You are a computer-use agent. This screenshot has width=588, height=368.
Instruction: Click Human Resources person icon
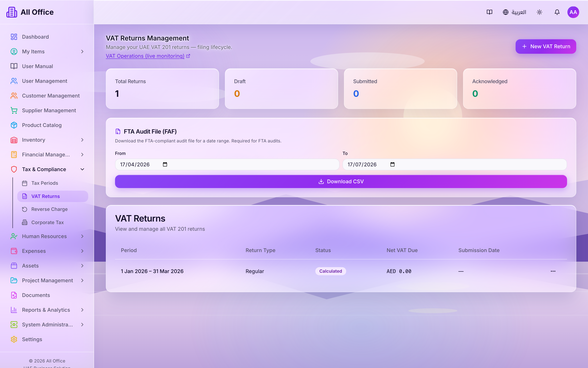(x=14, y=236)
